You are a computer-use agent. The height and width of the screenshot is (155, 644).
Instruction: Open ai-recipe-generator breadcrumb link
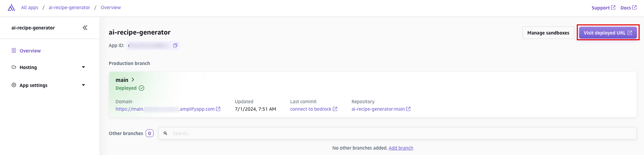(69, 7)
